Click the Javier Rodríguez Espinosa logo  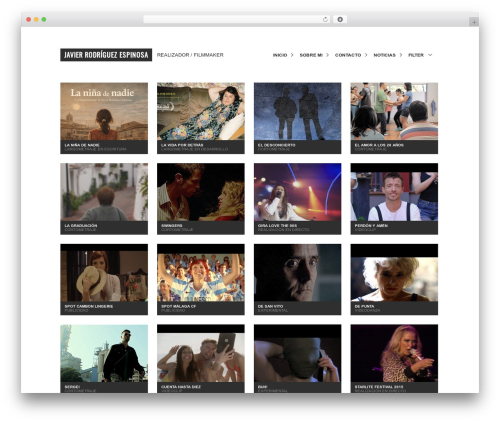[106, 55]
